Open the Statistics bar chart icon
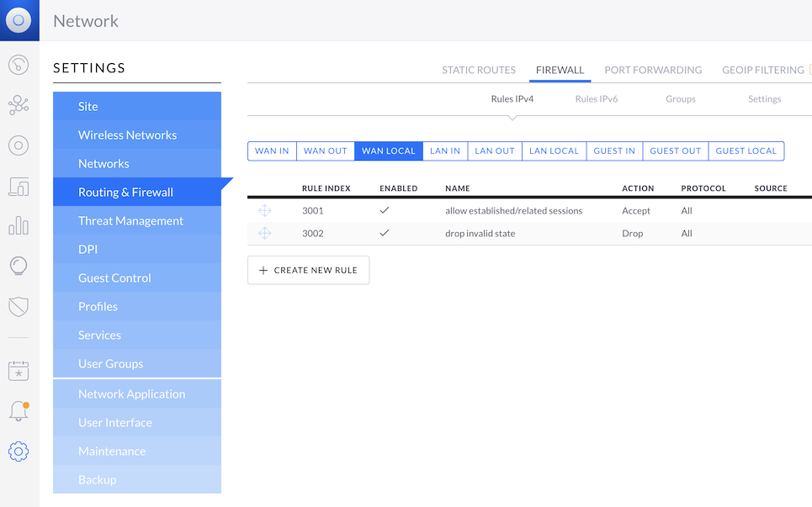This screenshot has height=507, width=812. [x=19, y=226]
